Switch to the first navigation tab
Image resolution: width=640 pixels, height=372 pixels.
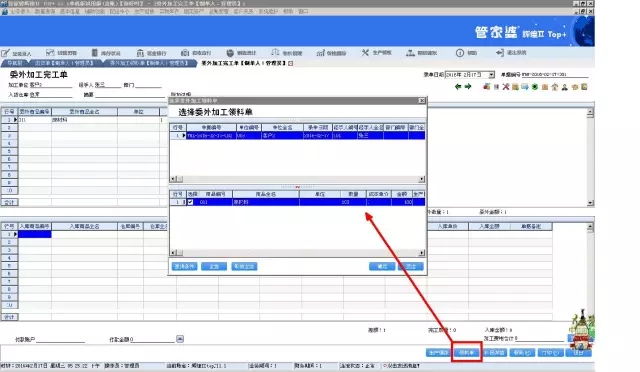click(x=15, y=63)
